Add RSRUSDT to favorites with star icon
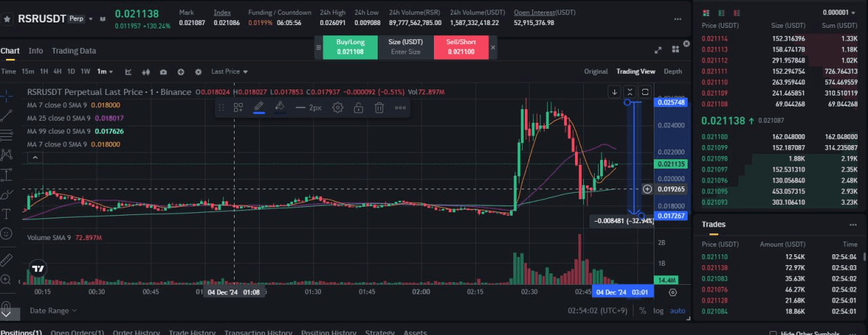 click(7, 18)
